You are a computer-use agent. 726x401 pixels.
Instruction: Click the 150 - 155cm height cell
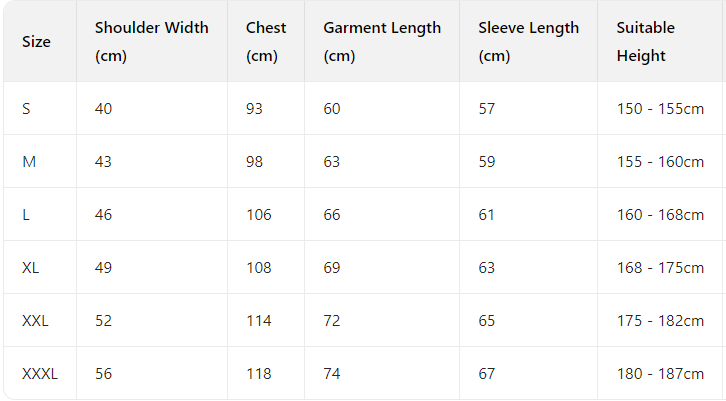click(x=660, y=108)
